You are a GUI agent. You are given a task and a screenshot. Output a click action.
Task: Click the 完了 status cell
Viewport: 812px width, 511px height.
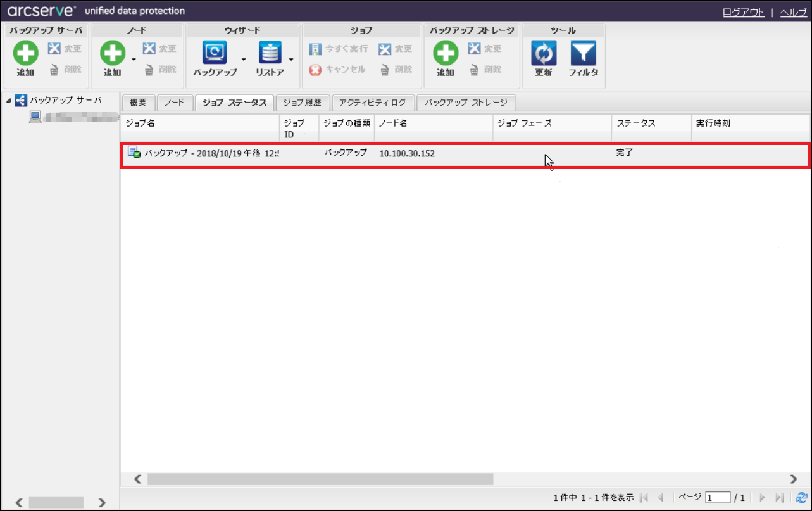[x=625, y=153]
